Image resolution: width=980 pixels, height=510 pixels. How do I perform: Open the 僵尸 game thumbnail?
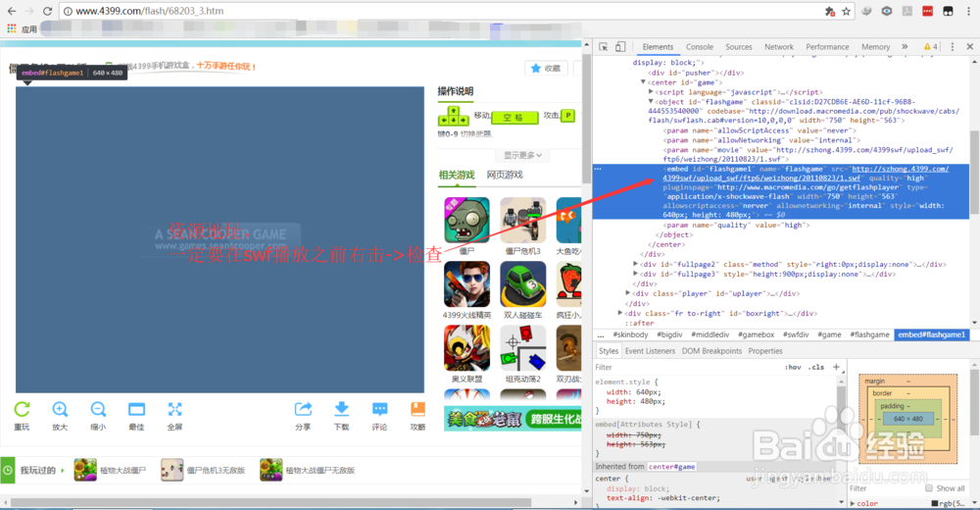pyautogui.click(x=466, y=221)
